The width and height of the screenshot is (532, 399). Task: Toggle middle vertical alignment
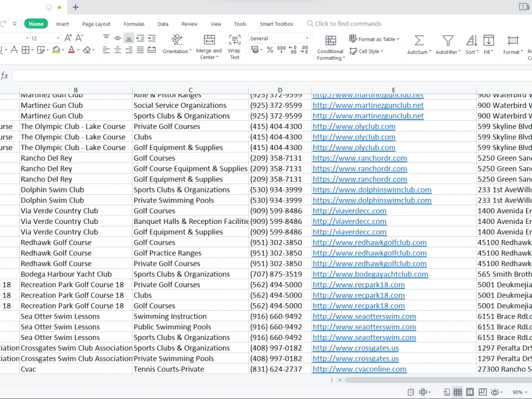(x=118, y=38)
